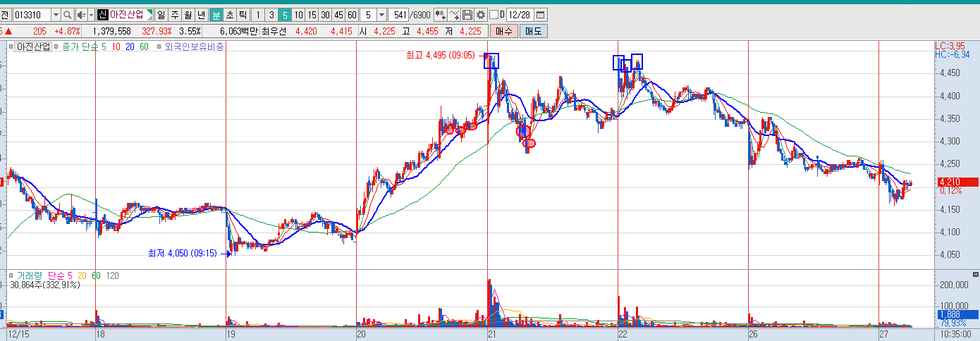Click the volume ratio 327.93%
The image size is (980, 341).
pyautogui.click(x=157, y=32)
